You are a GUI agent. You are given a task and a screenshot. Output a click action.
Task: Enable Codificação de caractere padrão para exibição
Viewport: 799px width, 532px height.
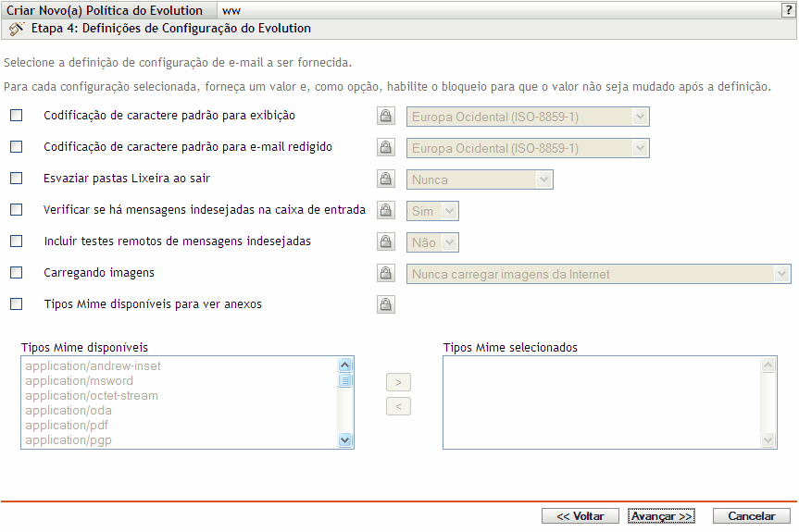(17, 116)
